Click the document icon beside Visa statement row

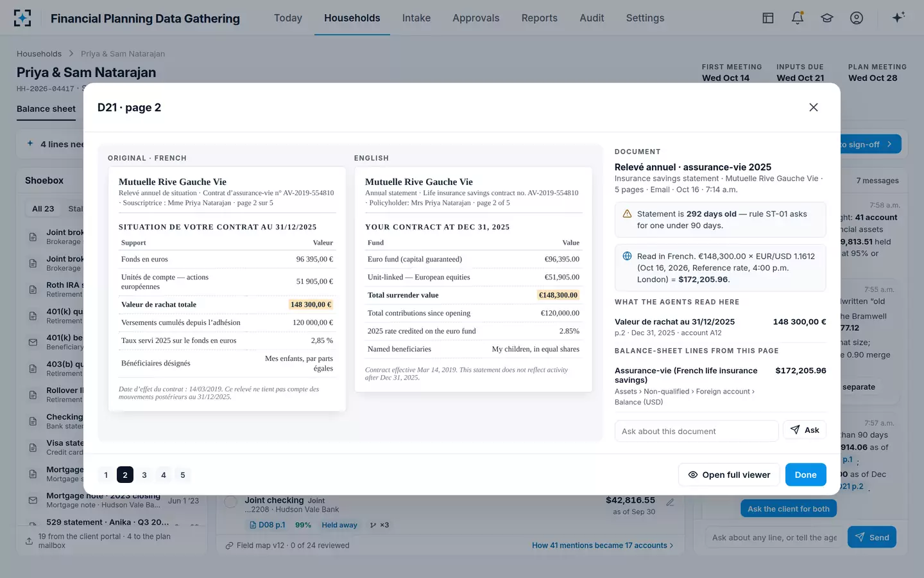tap(33, 448)
